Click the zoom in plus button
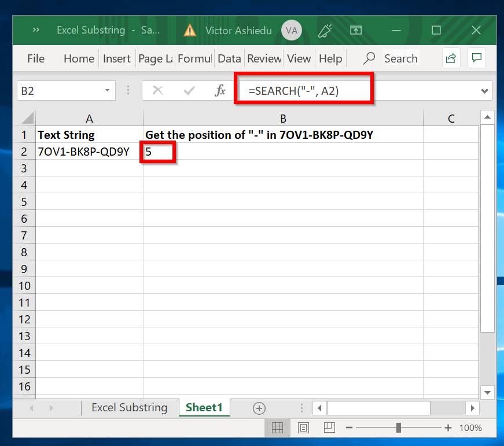The height and width of the screenshot is (446, 504). point(447,427)
